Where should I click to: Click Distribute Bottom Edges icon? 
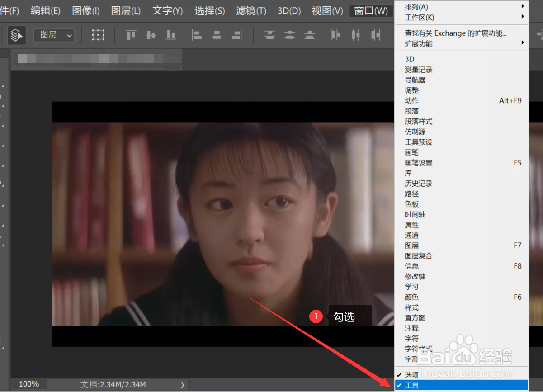pyautogui.click(x=310, y=35)
